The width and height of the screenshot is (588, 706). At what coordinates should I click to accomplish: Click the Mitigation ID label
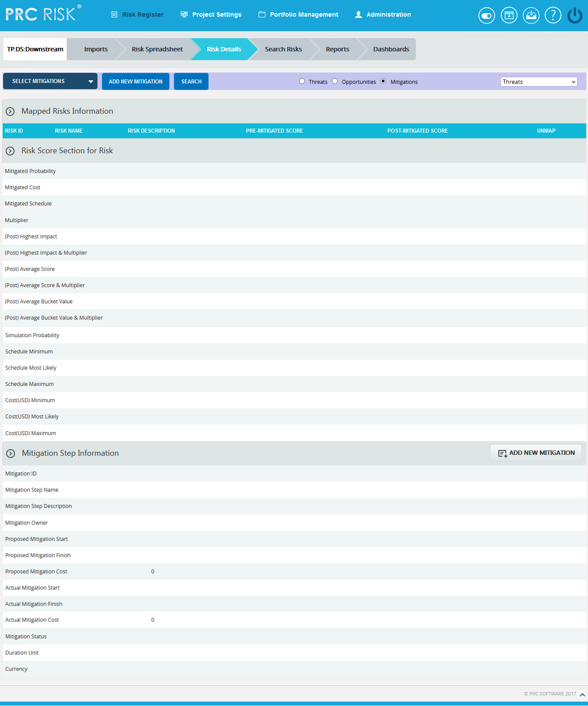coord(21,474)
